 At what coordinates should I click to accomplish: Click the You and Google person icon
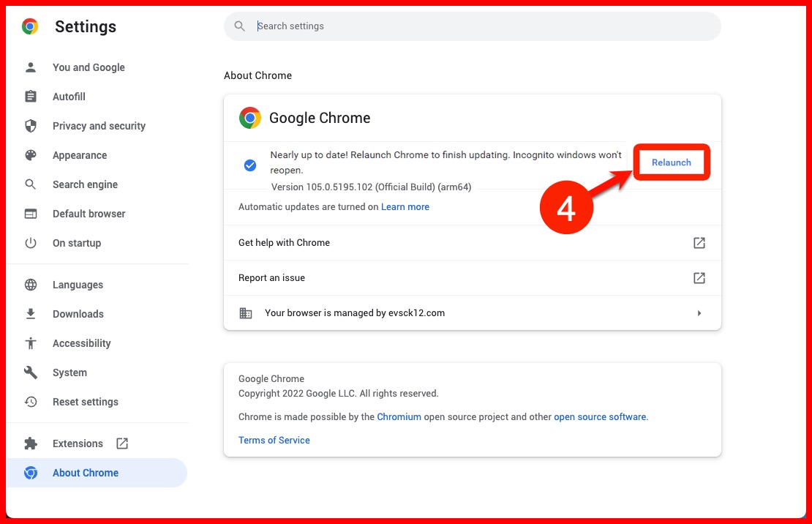click(31, 67)
